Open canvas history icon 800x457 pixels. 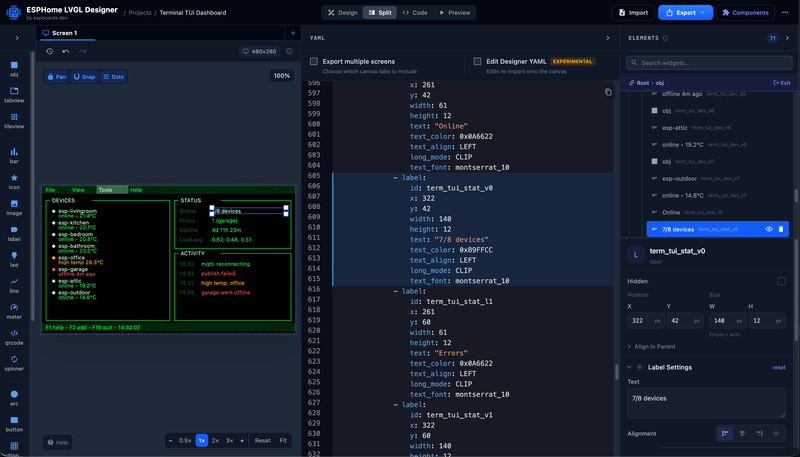[x=49, y=52]
